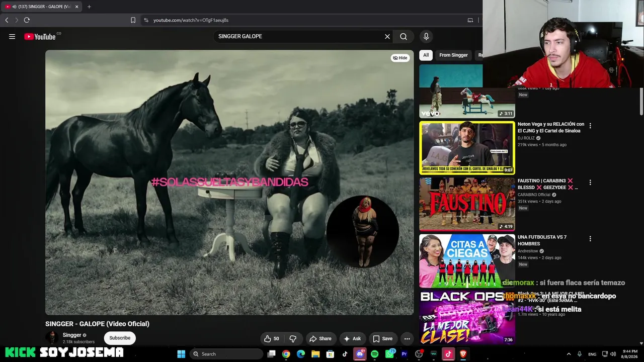The height and width of the screenshot is (362, 644).
Task: Open the Andresitow channel name
Action: tap(528, 251)
